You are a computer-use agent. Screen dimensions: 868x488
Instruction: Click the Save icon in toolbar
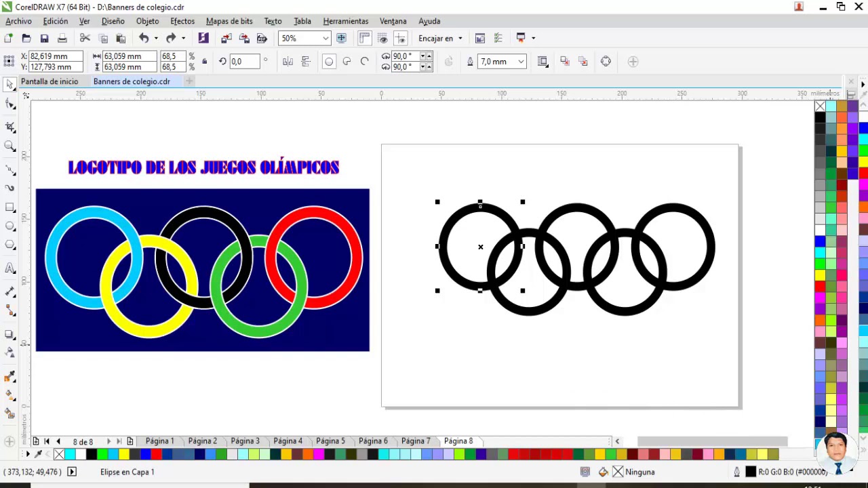click(x=44, y=38)
